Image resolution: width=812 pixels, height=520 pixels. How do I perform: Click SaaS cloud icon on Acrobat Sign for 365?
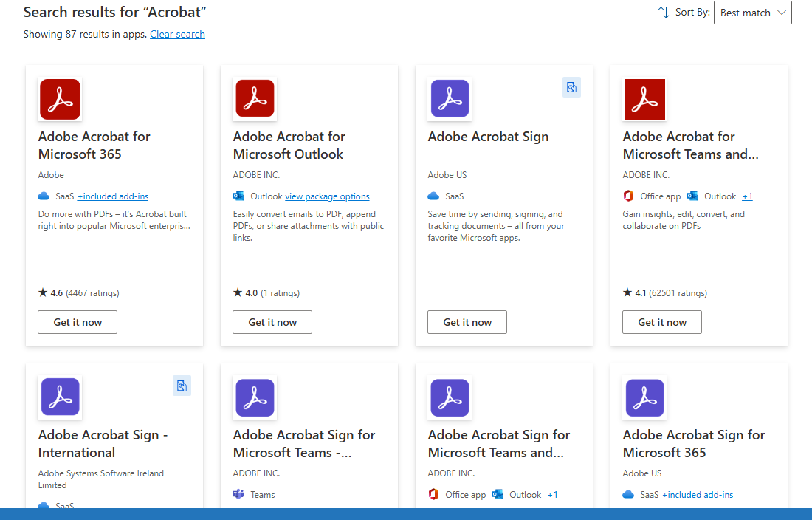coord(628,494)
